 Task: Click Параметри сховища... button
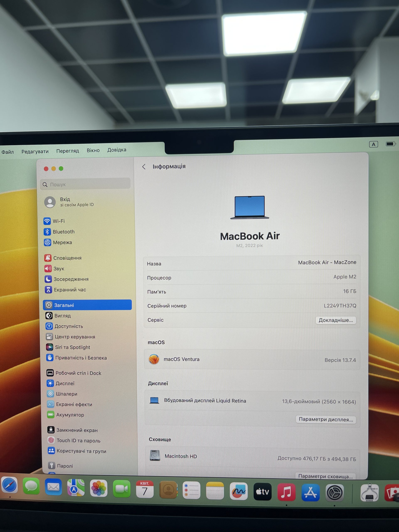pyautogui.click(x=325, y=476)
